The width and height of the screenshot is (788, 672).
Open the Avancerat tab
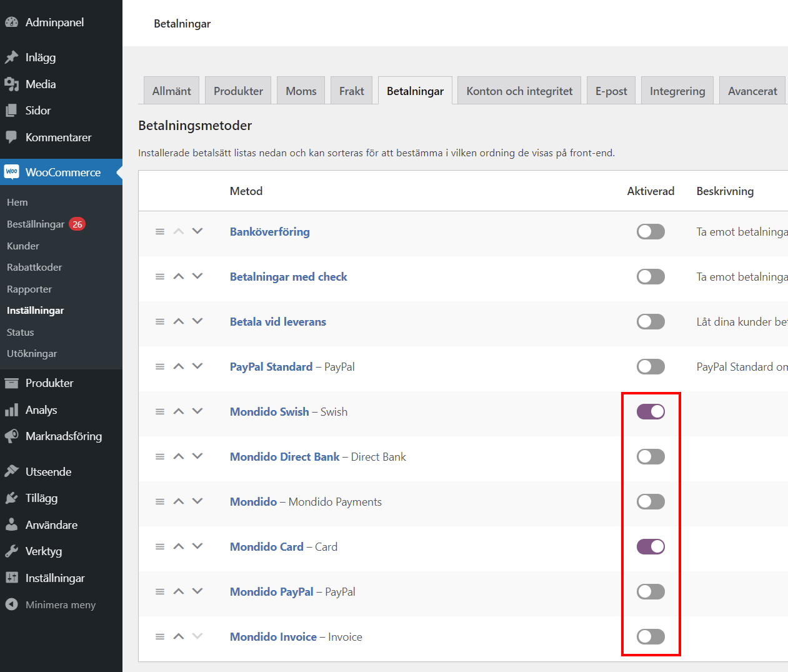click(752, 91)
